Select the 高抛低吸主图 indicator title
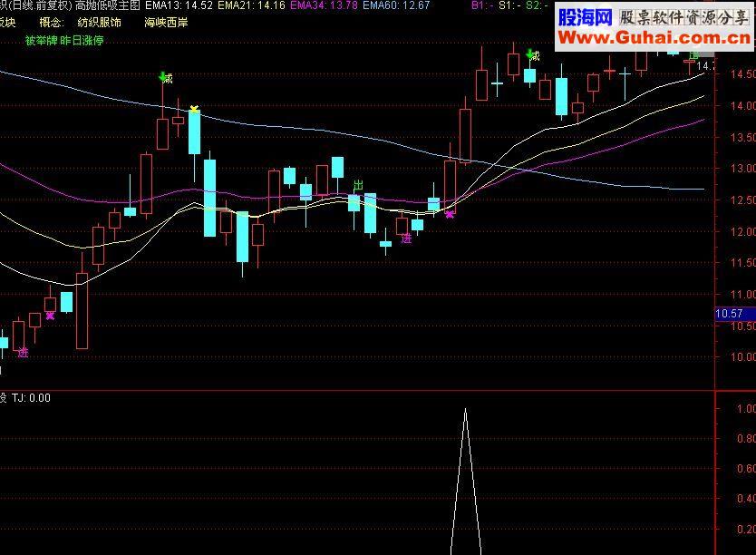756x555 pixels. pos(108,5)
